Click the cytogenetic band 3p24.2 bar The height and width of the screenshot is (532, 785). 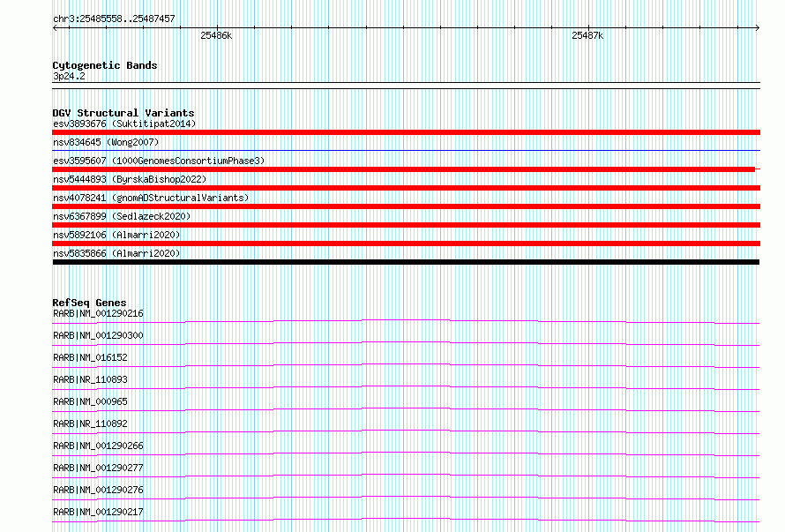406,86
